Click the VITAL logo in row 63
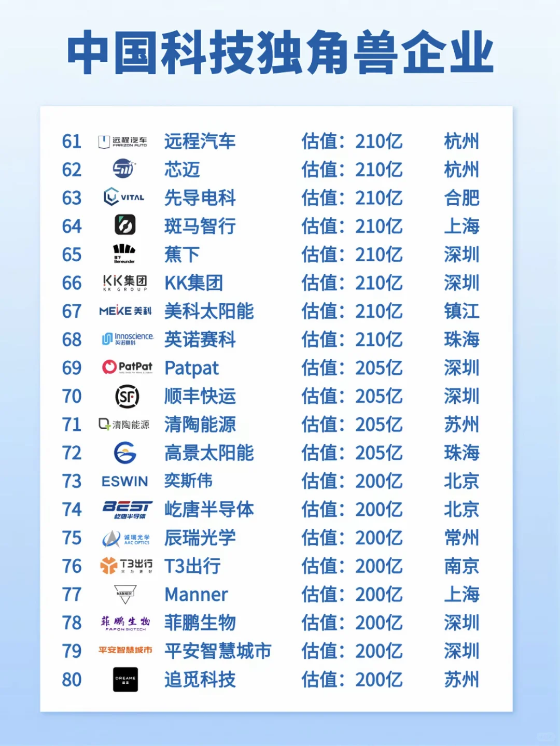Viewport: 560px width, 746px height. (x=124, y=197)
